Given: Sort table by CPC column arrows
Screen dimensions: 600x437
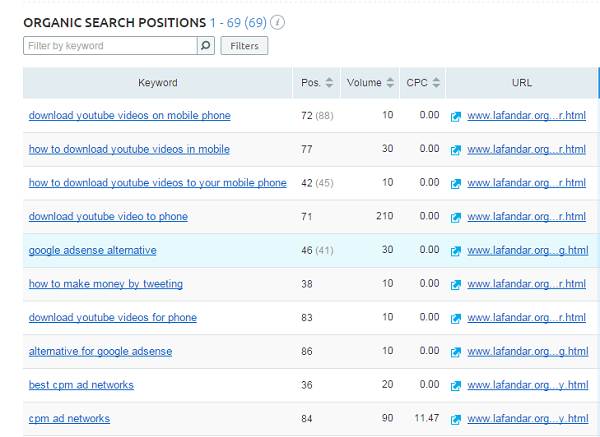Looking at the screenshot, I should pyautogui.click(x=437, y=83).
